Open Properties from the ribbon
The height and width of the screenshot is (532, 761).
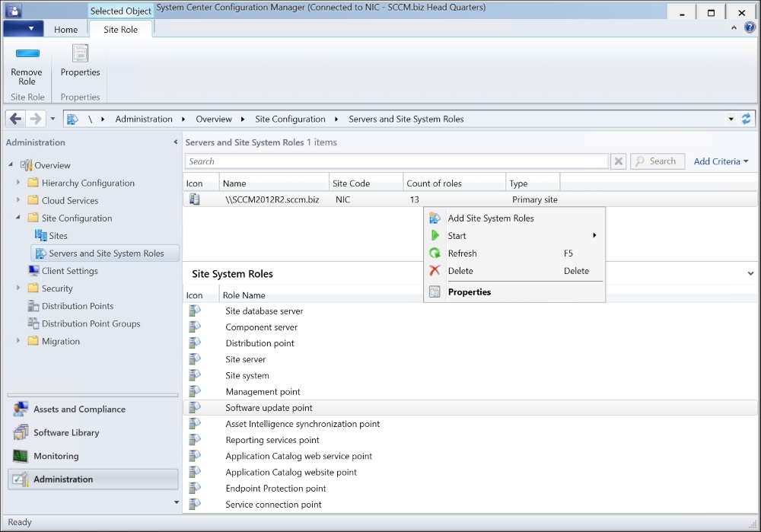point(80,55)
